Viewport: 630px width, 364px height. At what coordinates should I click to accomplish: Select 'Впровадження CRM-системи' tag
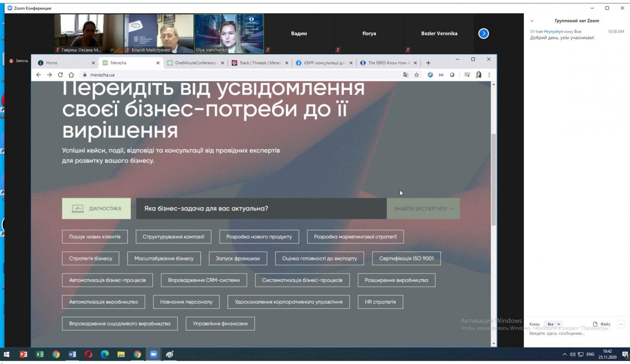click(204, 280)
